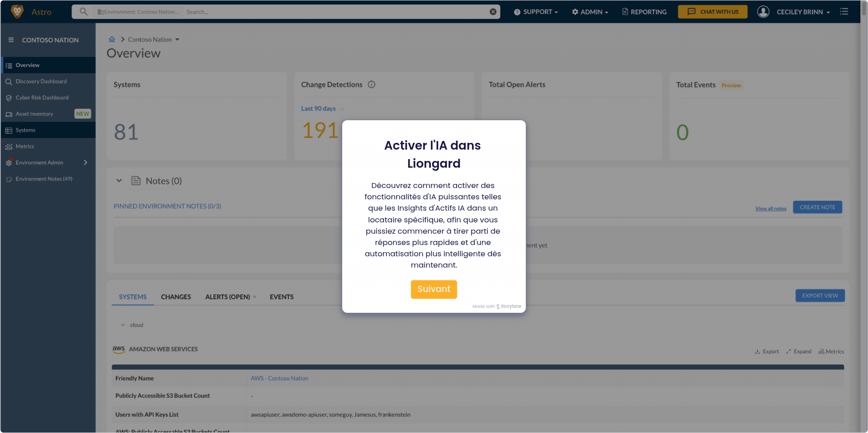Image resolution: width=868 pixels, height=433 pixels.
Task: Click the home breadcrumb icon
Action: pos(112,39)
